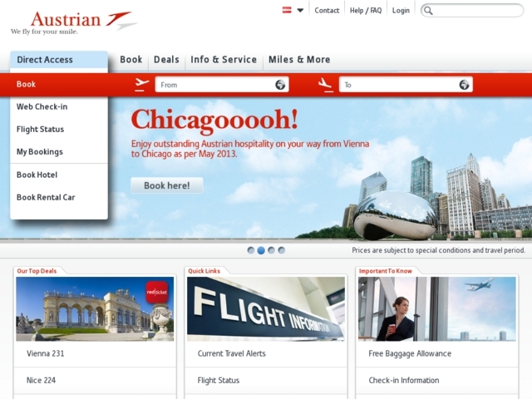Go to the third banner slide dot

click(271, 250)
